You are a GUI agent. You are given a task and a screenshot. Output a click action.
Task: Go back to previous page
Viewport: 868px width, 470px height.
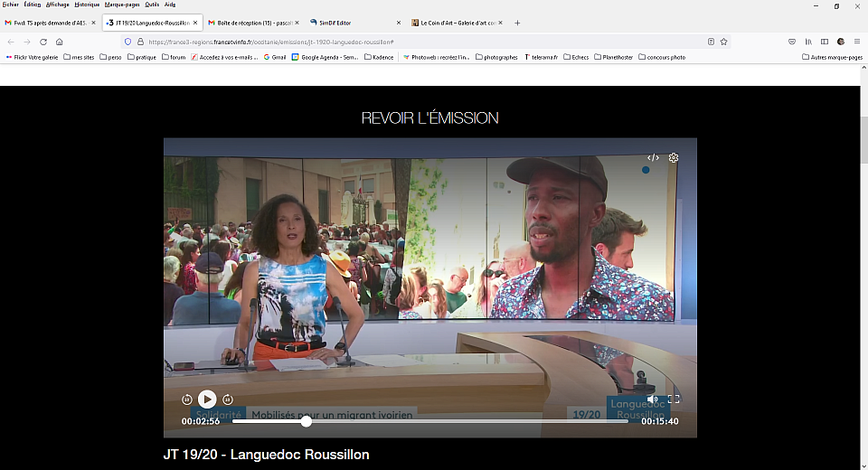click(11, 42)
